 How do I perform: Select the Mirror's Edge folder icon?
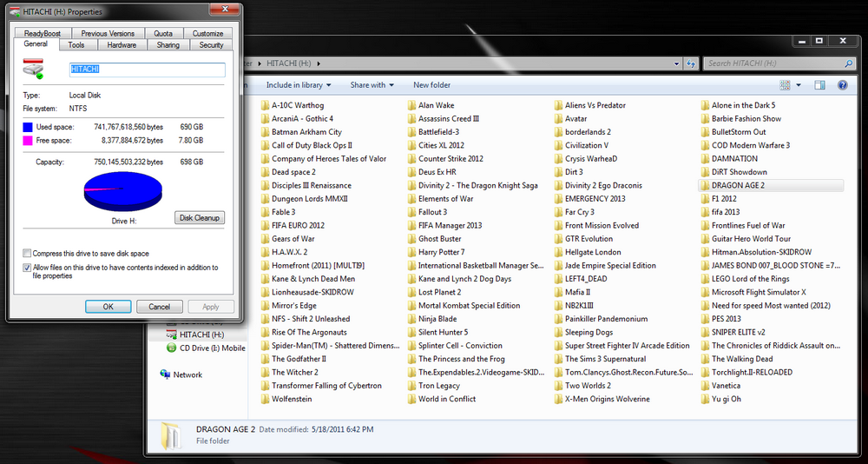(x=265, y=306)
